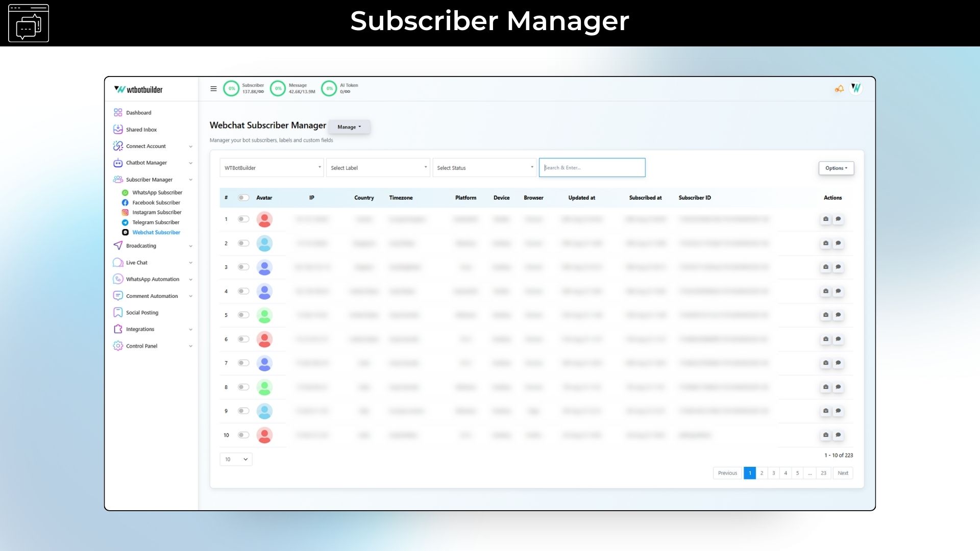The height and width of the screenshot is (551, 980).
Task: Click the Manage button
Action: tap(349, 127)
